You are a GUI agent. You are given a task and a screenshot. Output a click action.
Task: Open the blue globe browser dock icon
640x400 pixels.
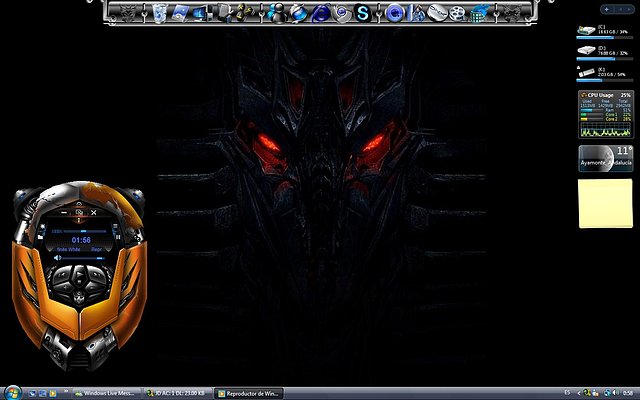[x=299, y=13]
